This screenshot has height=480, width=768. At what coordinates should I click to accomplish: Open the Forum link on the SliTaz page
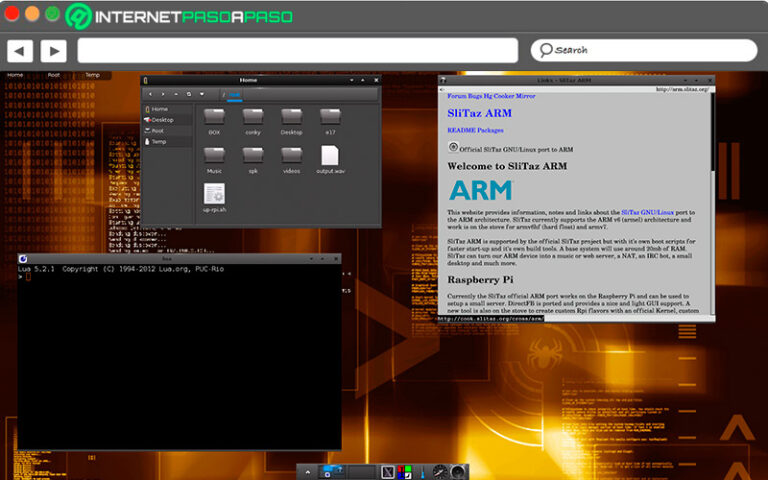457,96
